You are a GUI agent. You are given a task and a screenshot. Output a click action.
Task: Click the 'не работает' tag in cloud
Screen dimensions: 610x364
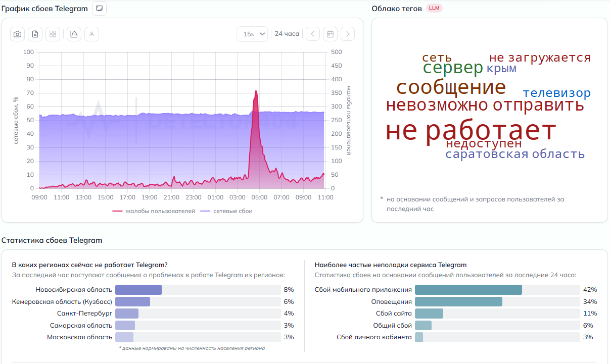[x=471, y=131]
